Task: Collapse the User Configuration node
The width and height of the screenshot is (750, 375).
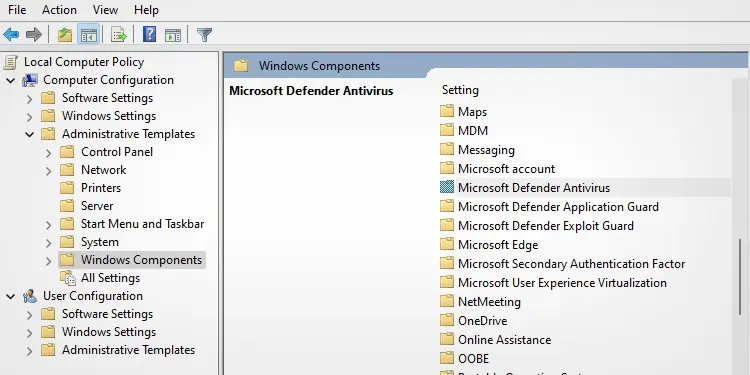Action: click(11, 297)
